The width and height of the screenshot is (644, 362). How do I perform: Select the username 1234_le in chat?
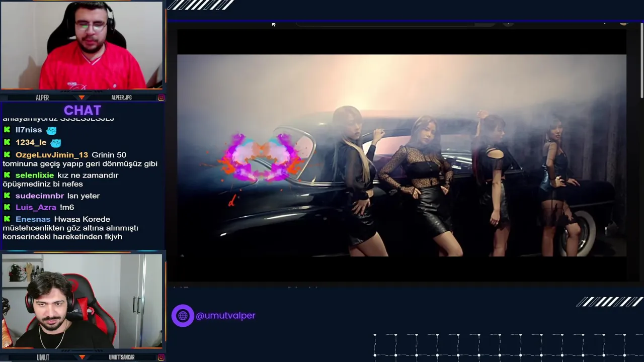(x=31, y=142)
